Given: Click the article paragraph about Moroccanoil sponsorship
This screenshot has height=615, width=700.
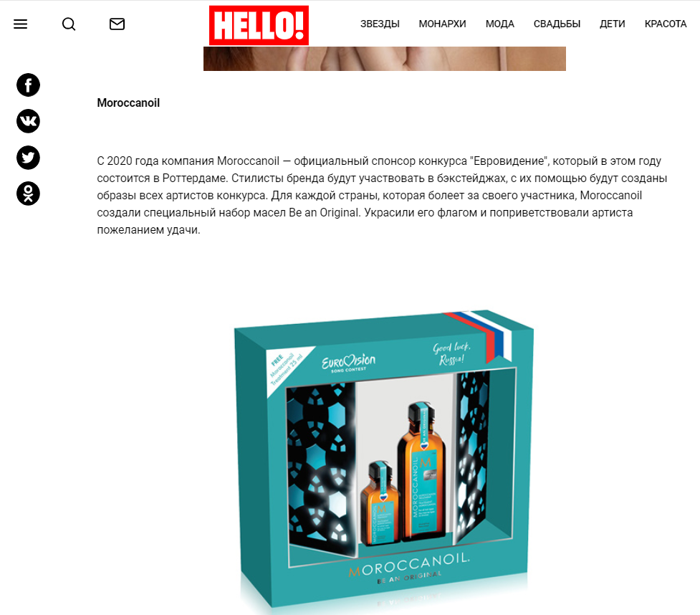Looking at the screenshot, I should pos(382,196).
